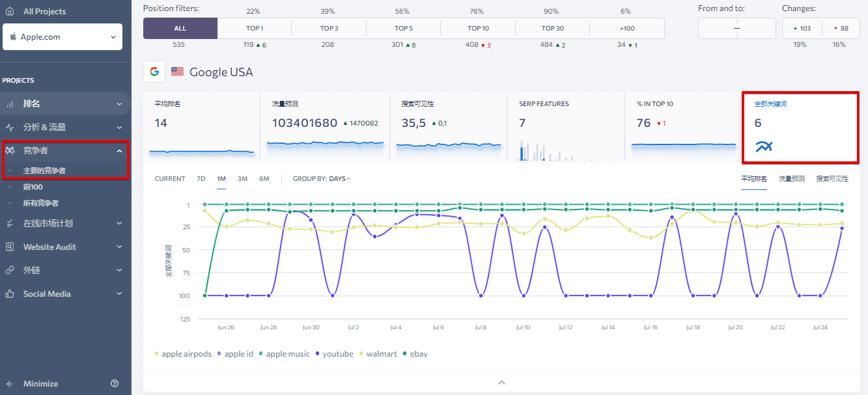Open 所有竞争者 in the sidebar
The width and height of the screenshot is (868, 395).
(x=41, y=203)
